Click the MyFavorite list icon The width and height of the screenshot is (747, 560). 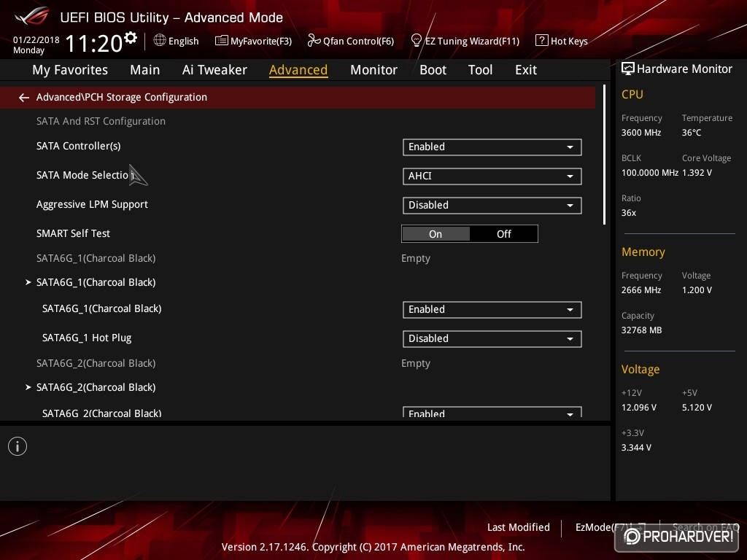pos(221,41)
